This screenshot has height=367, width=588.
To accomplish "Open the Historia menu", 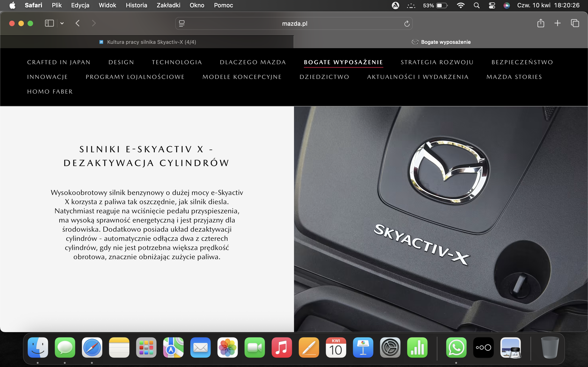I will click(x=136, y=5).
